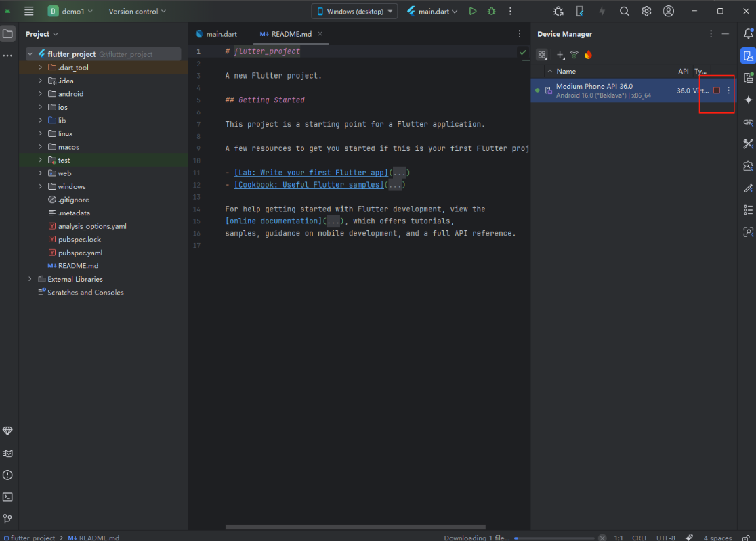Open the Flutter Inspector icon

(748, 232)
